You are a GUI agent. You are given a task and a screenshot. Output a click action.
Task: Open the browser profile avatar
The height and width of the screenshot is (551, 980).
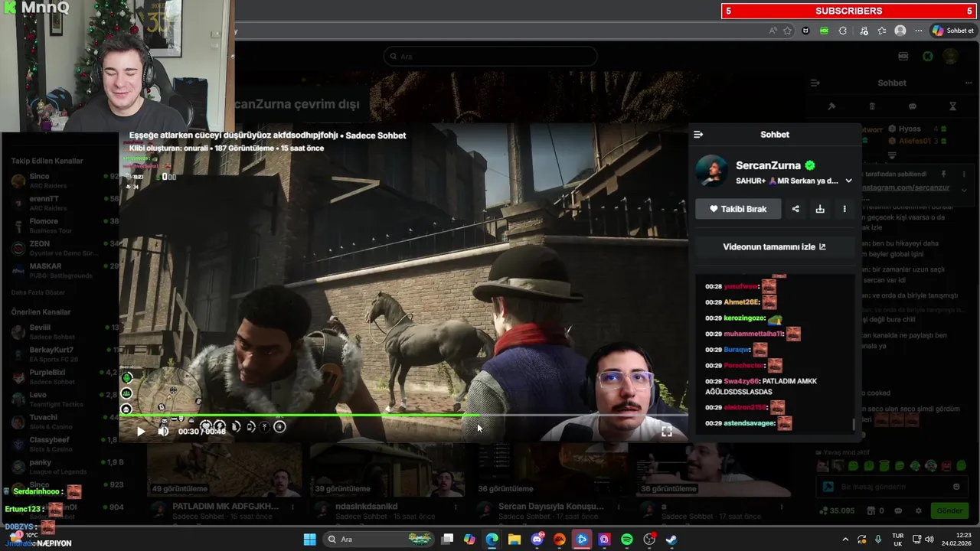[900, 31]
